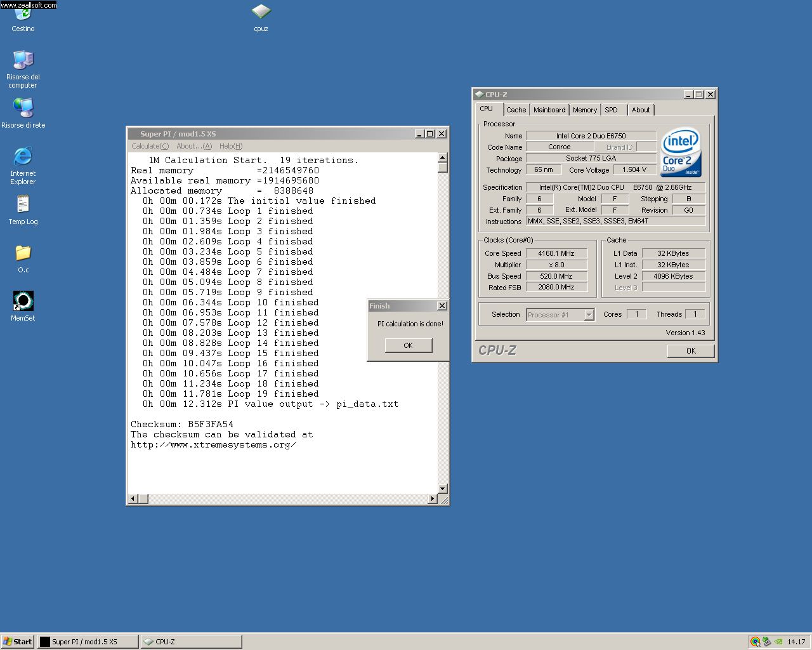Click the vertical scrollbar thumb in Super PI

[443, 168]
